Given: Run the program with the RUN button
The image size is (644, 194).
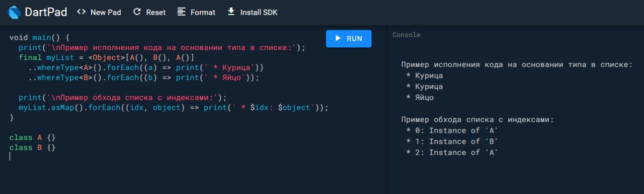Looking at the screenshot, I should click(349, 39).
